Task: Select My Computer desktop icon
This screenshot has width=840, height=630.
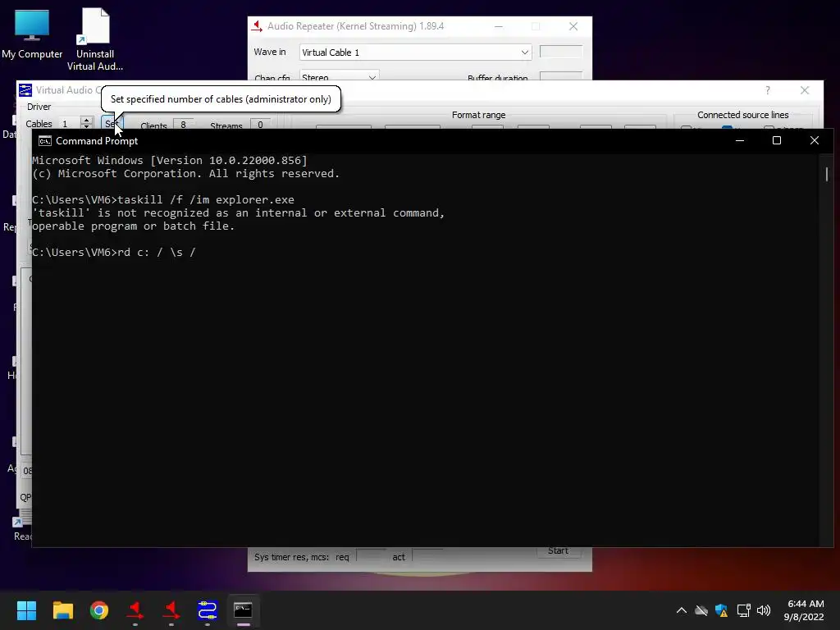Action: coord(32,33)
